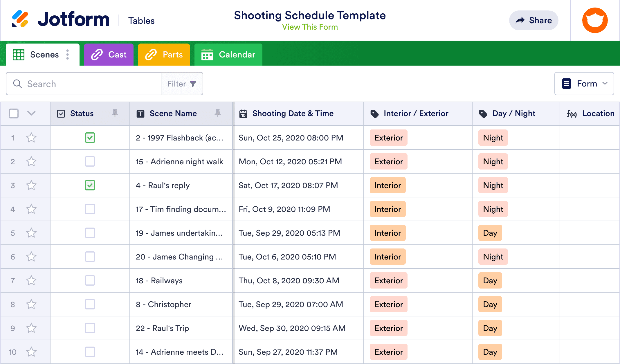Viewport: 620px width, 364px height.
Task: Select the header select-all checkbox
Action: pyautogui.click(x=13, y=113)
